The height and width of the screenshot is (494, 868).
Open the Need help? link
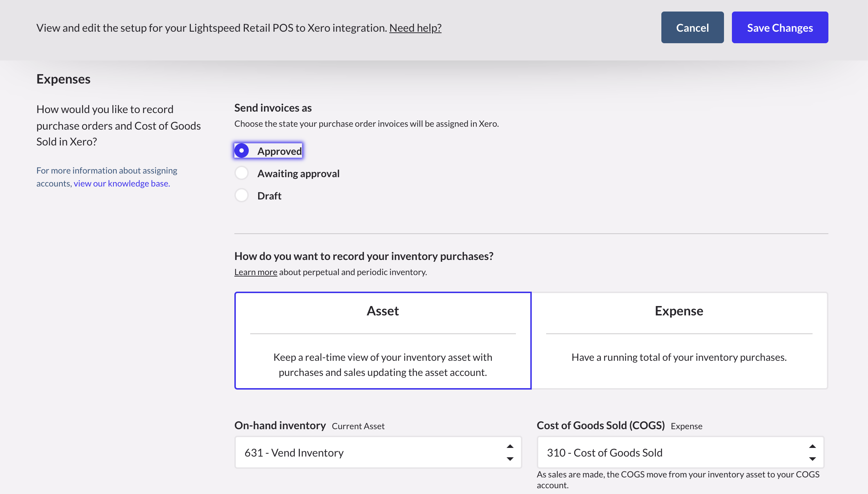point(415,28)
